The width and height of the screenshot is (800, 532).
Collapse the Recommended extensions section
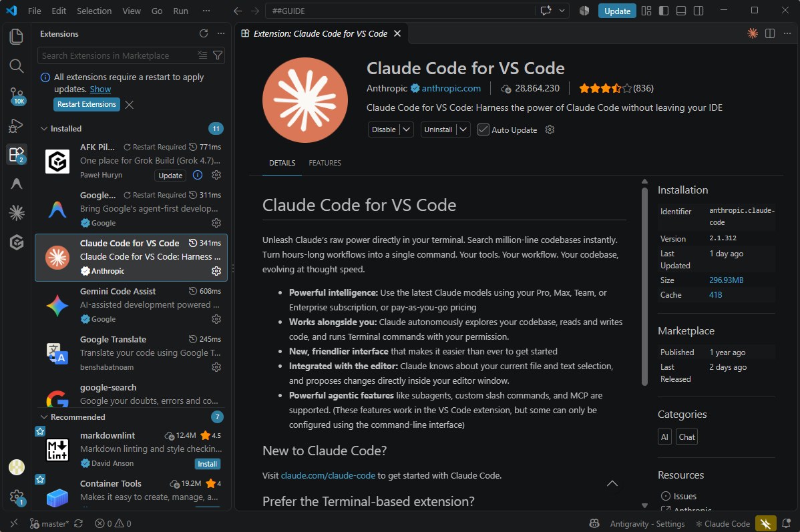click(44, 417)
